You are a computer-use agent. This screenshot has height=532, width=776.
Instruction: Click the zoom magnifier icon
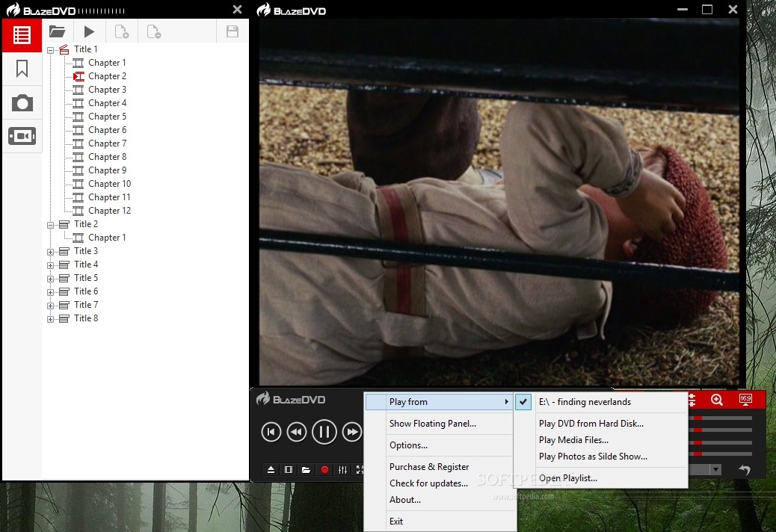pos(717,400)
